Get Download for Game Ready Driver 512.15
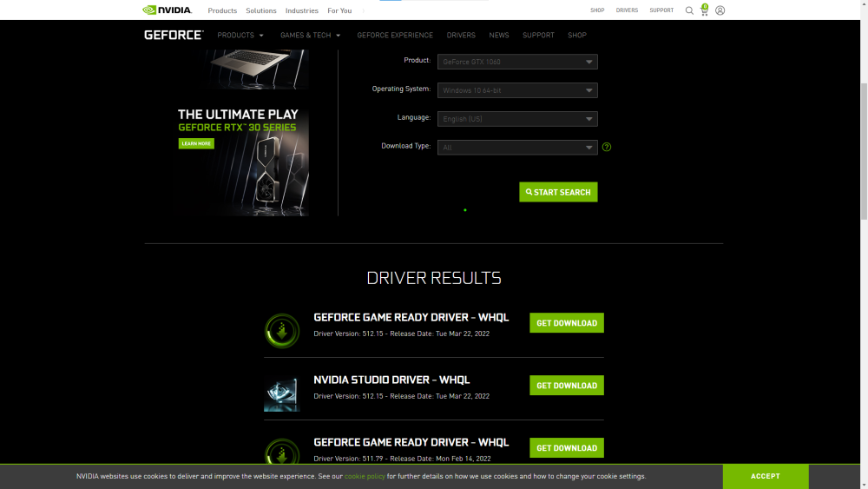The width and height of the screenshot is (868, 489). [x=566, y=323]
